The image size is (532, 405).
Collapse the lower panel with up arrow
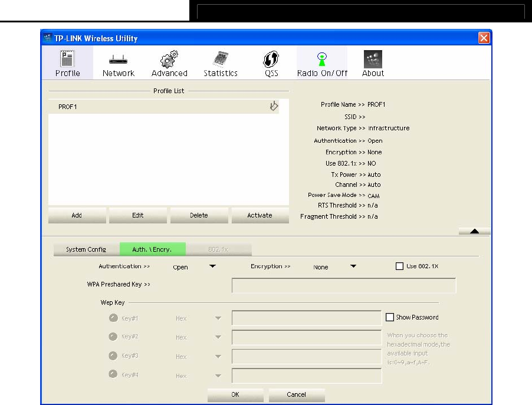coord(474,231)
